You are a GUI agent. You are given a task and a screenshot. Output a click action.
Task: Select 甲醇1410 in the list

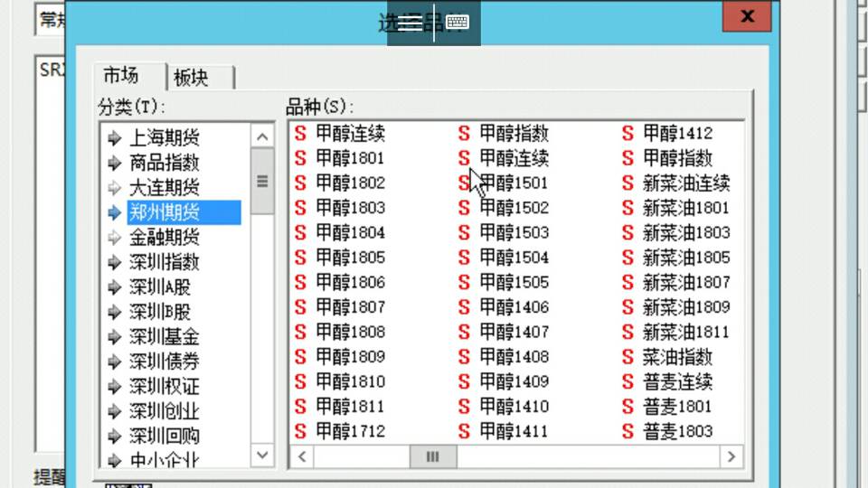[x=514, y=407]
